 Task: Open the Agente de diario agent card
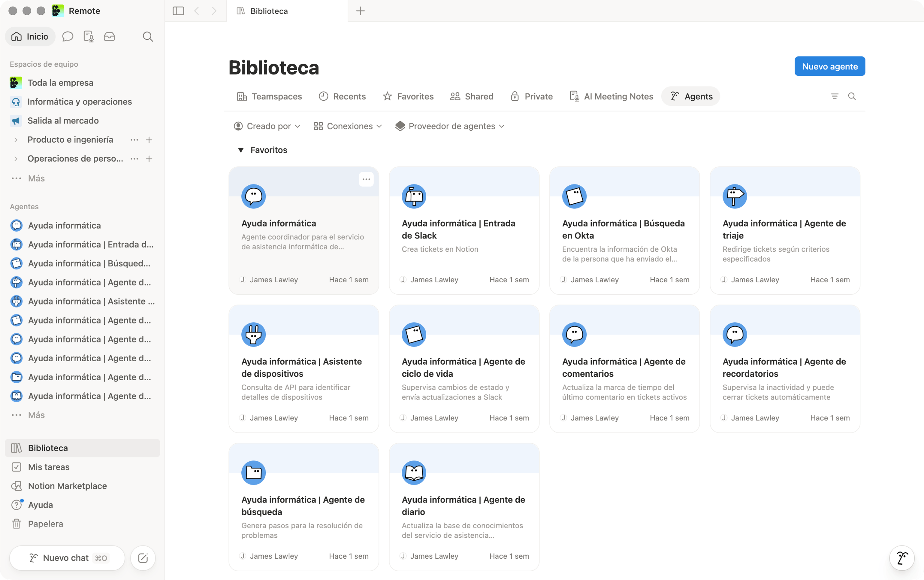pyautogui.click(x=464, y=507)
